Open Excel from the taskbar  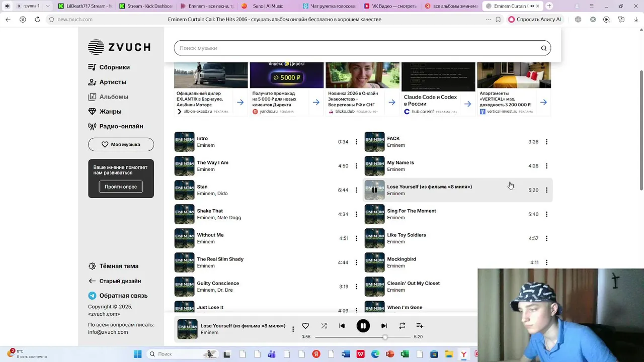tap(404, 354)
